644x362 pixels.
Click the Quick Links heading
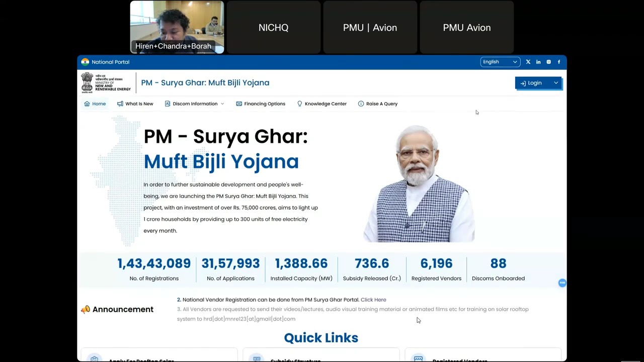(x=321, y=338)
